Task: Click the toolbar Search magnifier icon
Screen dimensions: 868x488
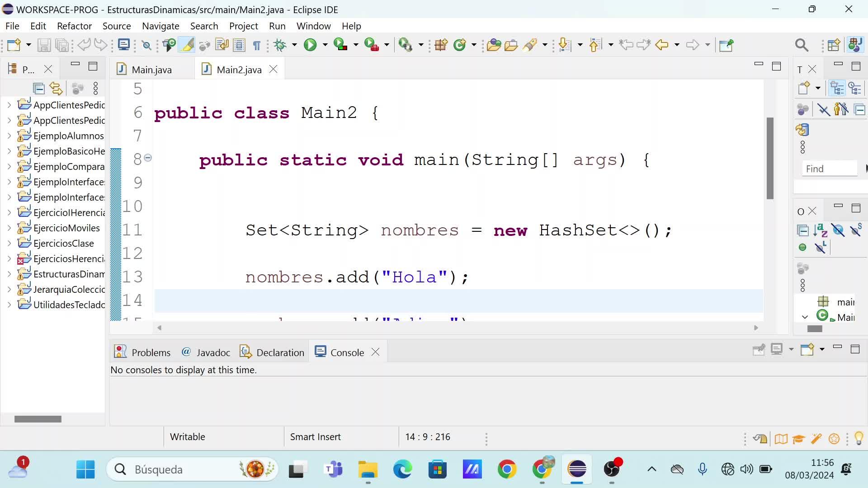Action: pyautogui.click(x=801, y=45)
